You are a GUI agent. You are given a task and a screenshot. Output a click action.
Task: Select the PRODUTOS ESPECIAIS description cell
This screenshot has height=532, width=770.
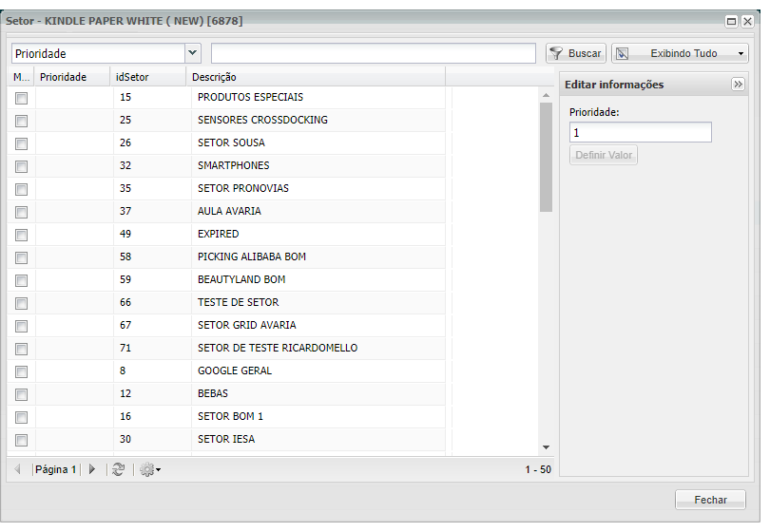(318, 97)
